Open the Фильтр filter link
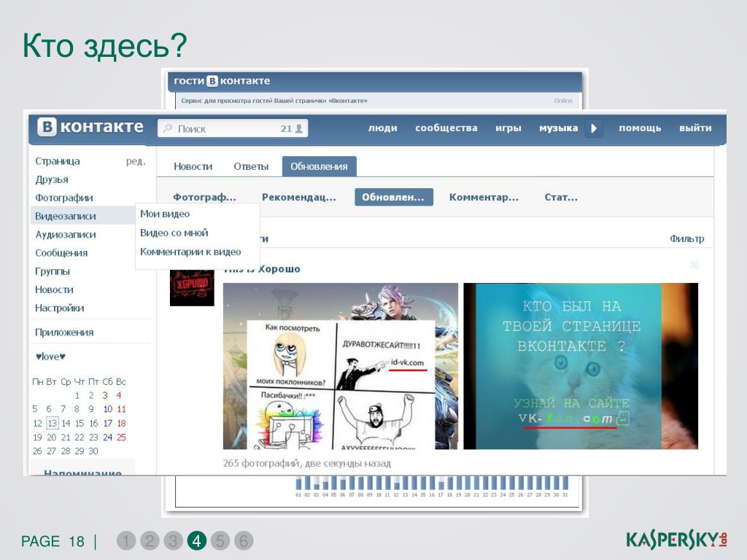This screenshot has width=747, height=560. [x=686, y=238]
